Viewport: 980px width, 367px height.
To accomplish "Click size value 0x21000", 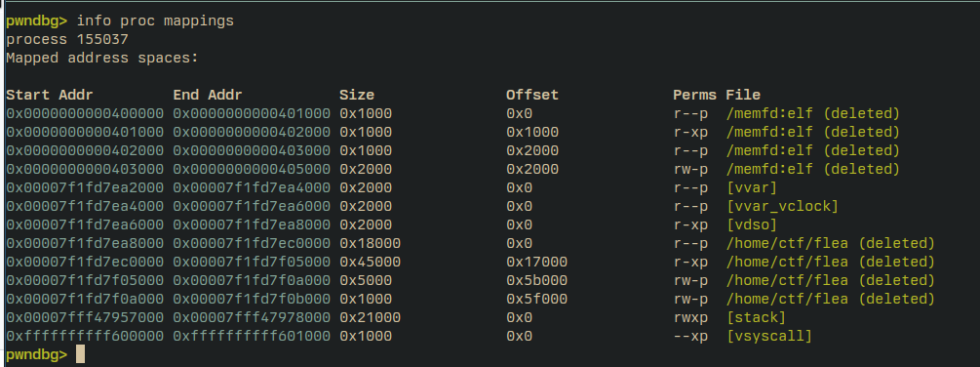I will [x=370, y=317].
